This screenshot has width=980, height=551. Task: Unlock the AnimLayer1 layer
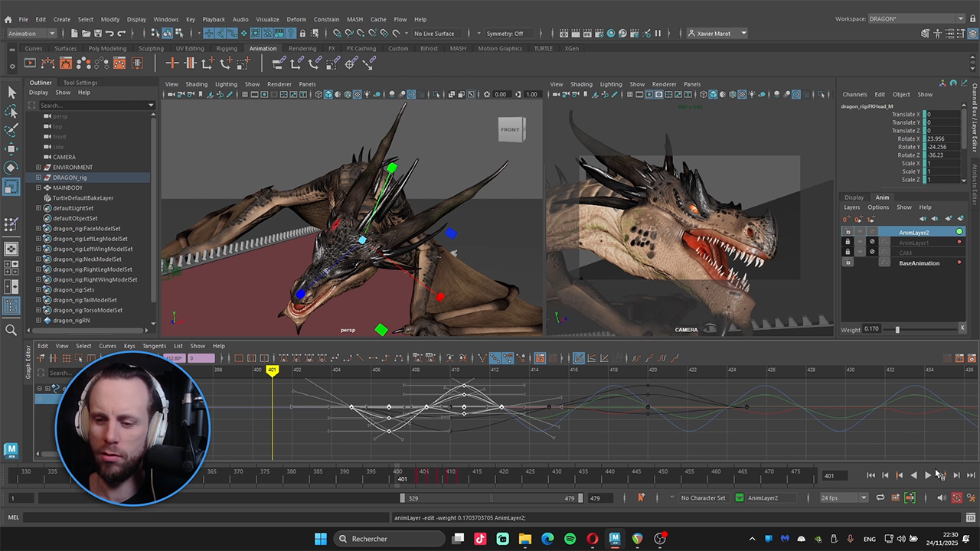pyautogui.click(x=848, y=242)
